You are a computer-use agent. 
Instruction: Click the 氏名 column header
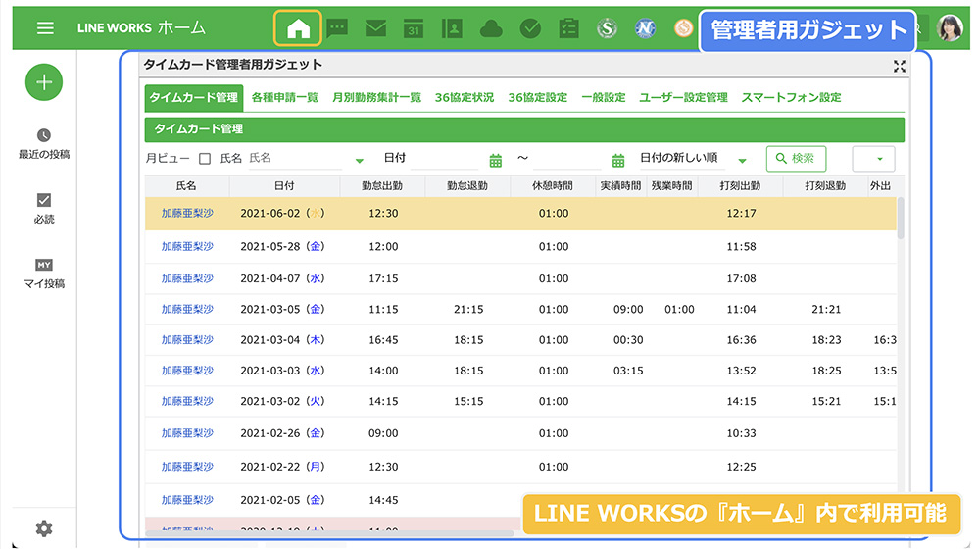point(186,186)
